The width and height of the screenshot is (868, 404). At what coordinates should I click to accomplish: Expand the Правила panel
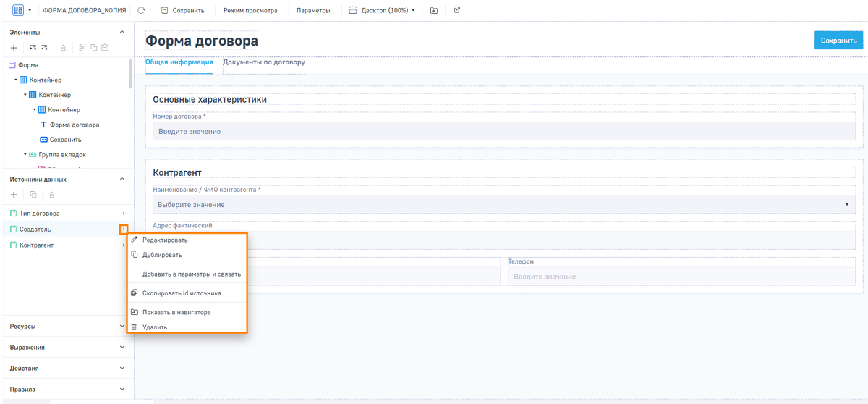[x=122, y=390]
